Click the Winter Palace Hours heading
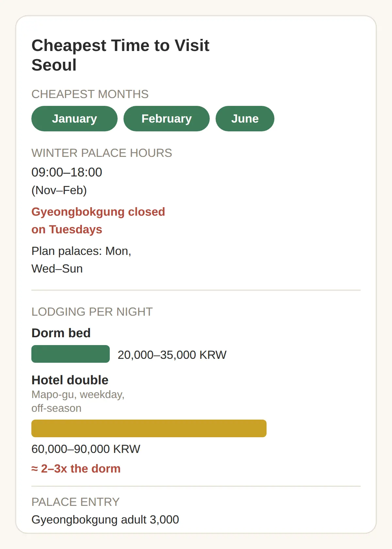 point(102,153)
